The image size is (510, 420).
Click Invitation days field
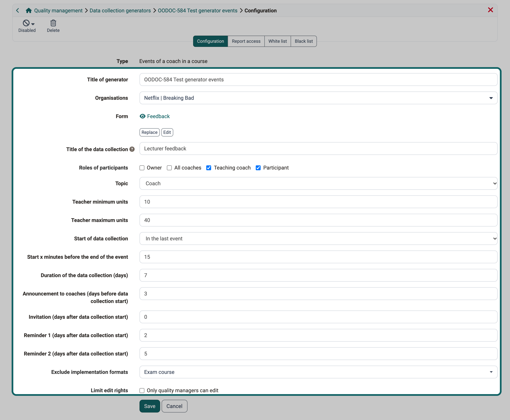point(318,317)
